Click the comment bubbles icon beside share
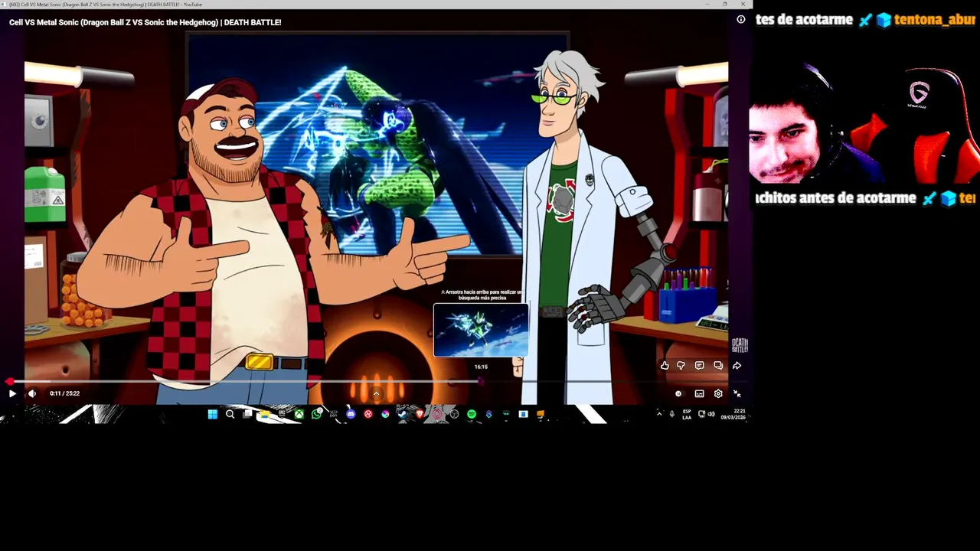Screen dimensions: 980x551 pyautogui.click(x=718, y=366)
